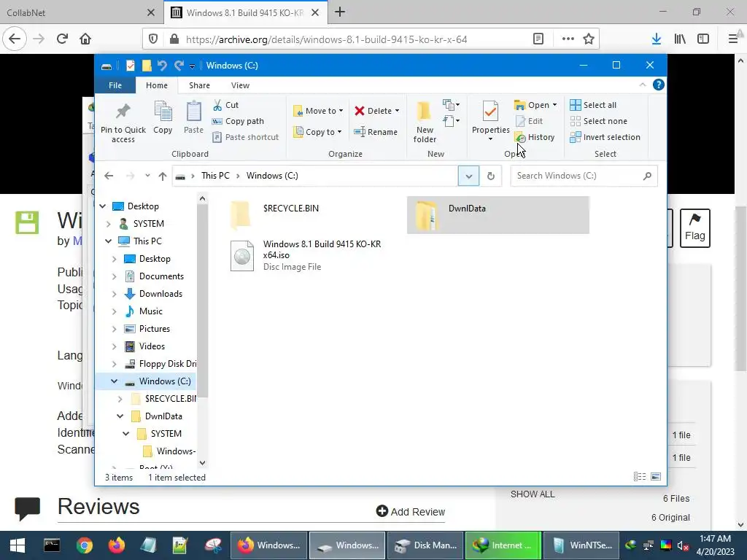Screen dimensions: 747x560
Task: Click Invert selection in ribbon
Action: (605, 137)
